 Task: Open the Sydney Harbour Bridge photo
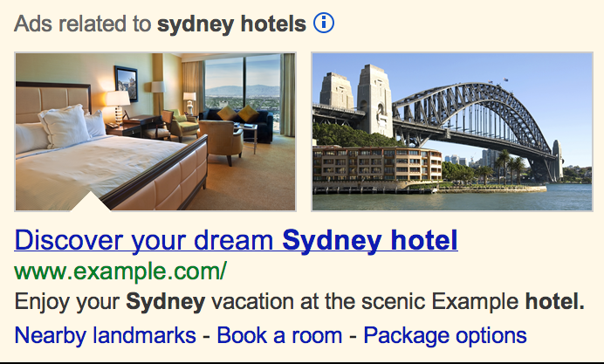[452, 132]
